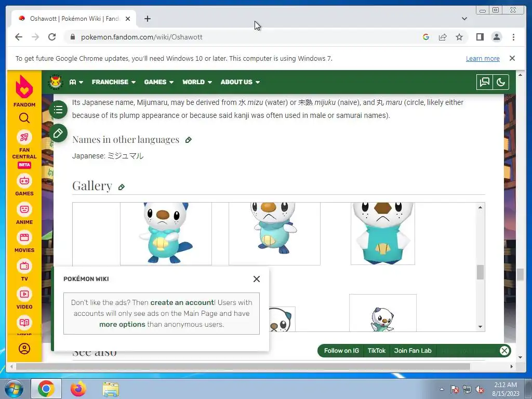
Task: Open Fan Central beta section
Action: [24, 149]
